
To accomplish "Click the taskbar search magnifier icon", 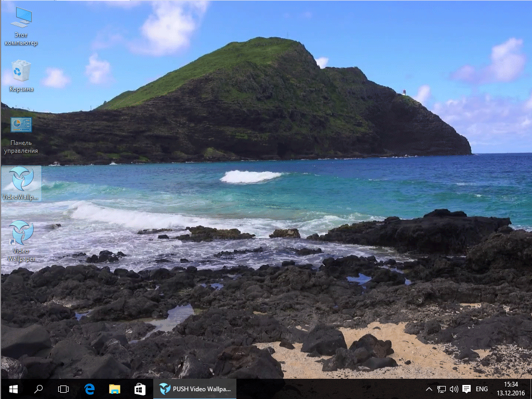I will pyautogui.click(x=38, y=389).
